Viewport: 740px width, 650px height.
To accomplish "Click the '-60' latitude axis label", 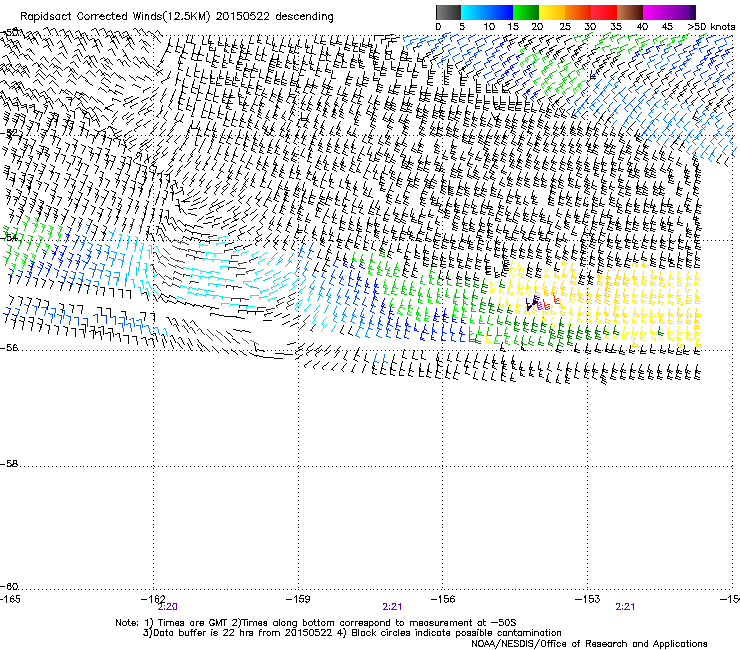I will 9,586.
